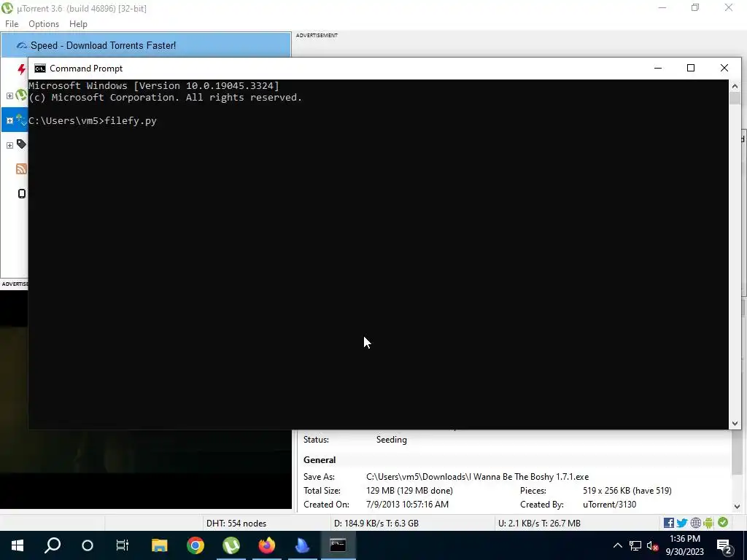Minimize the uTorrent window
This screenshot has width=747, height=560.
662,8
